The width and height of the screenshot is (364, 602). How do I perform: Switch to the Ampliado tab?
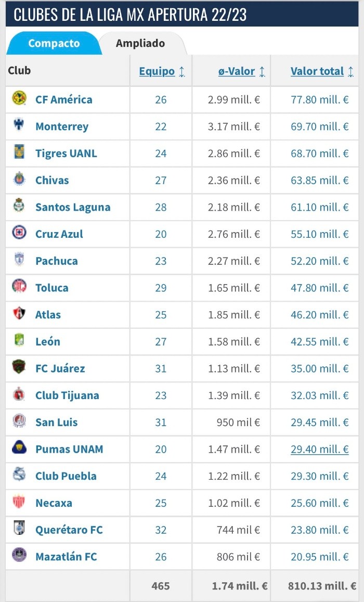[140, 43]
